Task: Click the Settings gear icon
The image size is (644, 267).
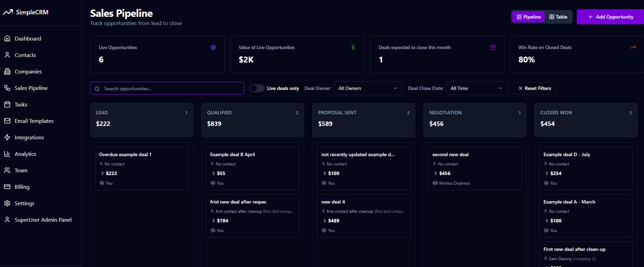Action: (7, 203)
